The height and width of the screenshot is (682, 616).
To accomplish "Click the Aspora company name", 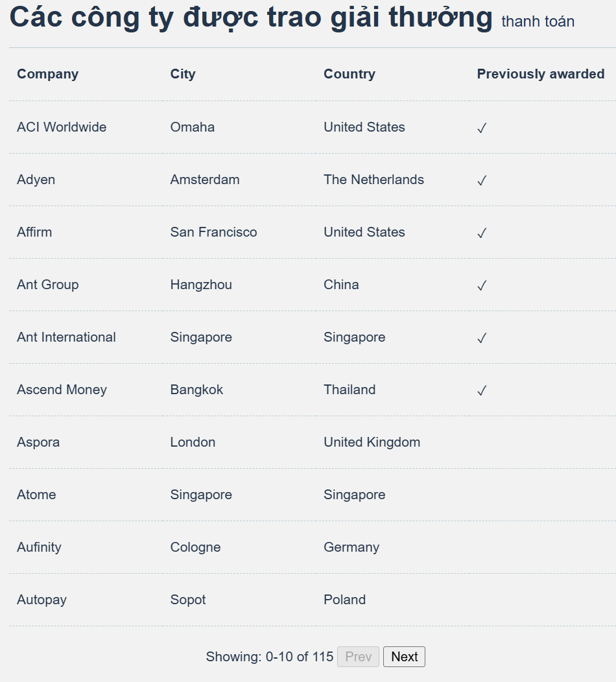I will 38,442.
